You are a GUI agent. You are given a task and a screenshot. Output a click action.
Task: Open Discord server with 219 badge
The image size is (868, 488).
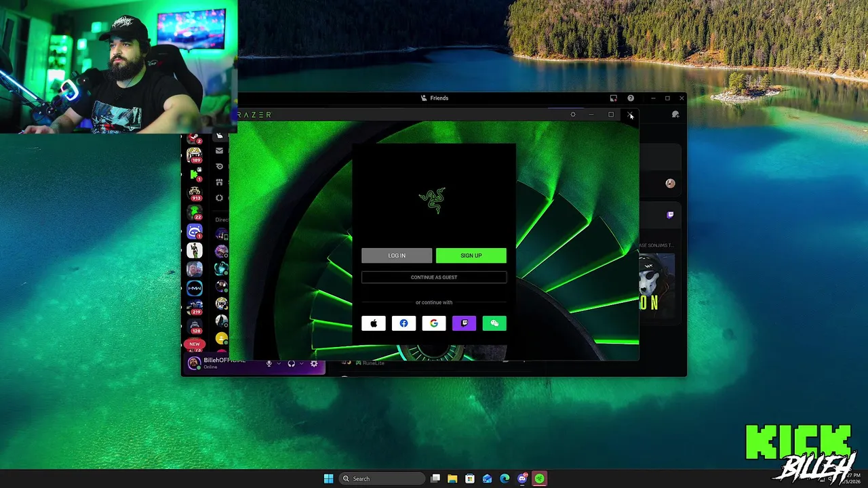coord(195,307)
